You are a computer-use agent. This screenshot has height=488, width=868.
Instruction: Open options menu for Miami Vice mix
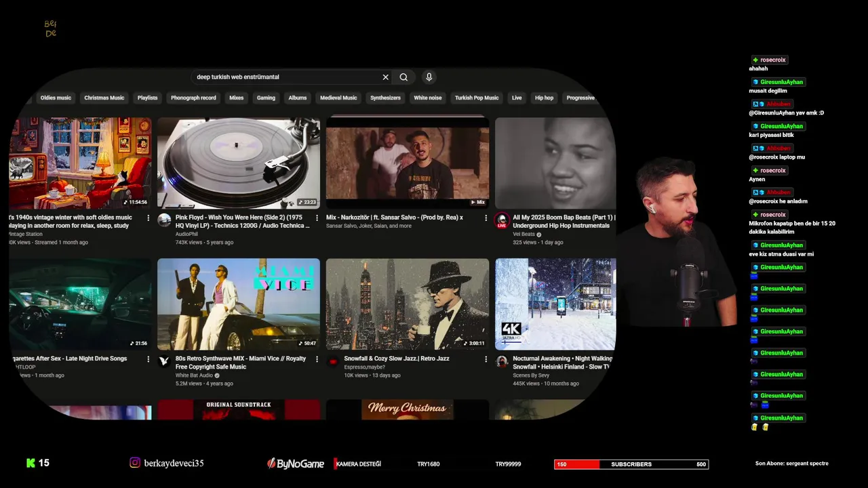(317, 359)
